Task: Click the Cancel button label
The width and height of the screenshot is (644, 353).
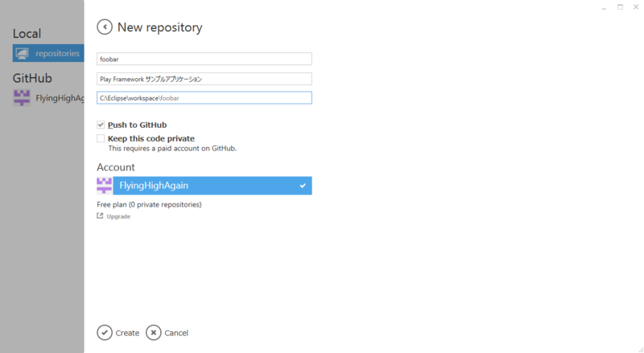Action: tap(176, 333)
